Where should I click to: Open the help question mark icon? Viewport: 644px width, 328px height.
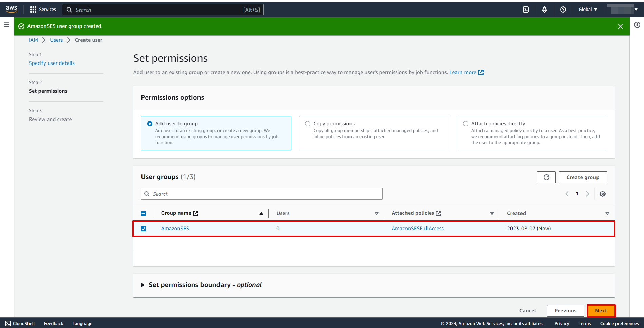click(x=563, y=10)
